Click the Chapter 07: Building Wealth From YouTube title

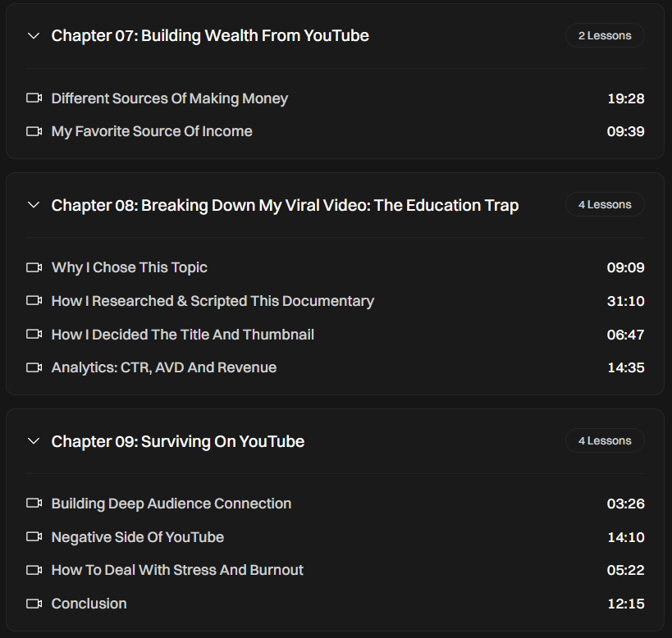click(210, 35)
